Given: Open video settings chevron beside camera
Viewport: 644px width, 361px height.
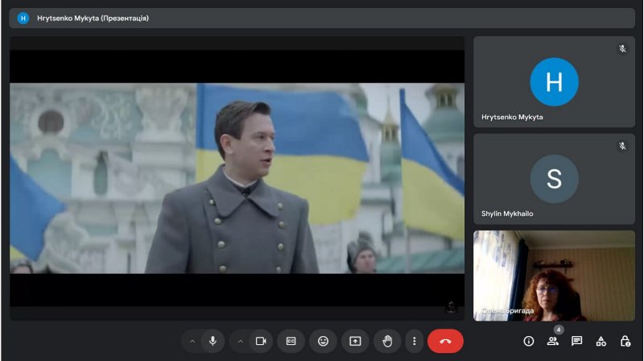Looking at the screenshot, I should [240, 342].
